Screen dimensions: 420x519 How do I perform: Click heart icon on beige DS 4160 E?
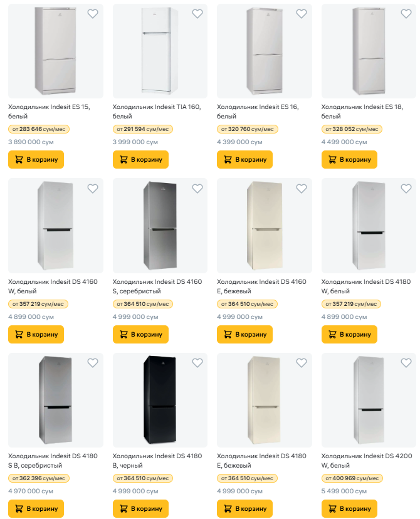[302, 189]
